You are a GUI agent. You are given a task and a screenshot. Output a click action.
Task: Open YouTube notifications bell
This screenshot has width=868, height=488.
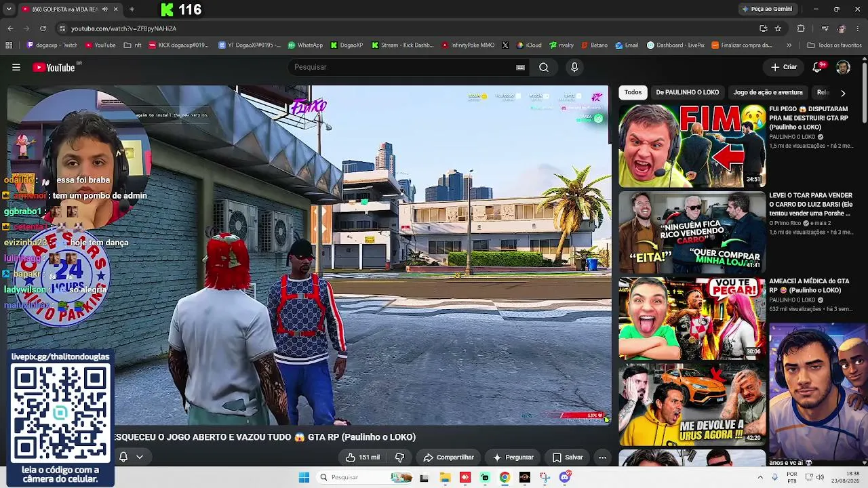[818, 67]
